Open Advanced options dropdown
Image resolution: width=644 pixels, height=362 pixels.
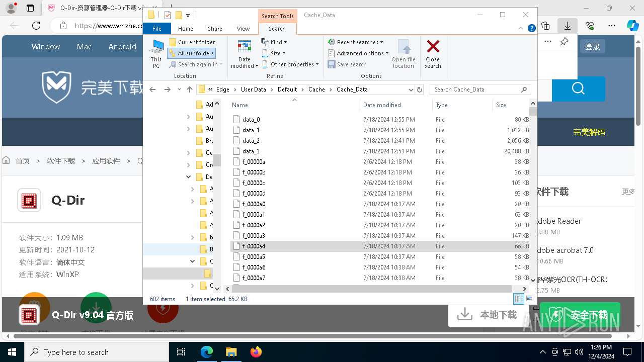(358, 53)
